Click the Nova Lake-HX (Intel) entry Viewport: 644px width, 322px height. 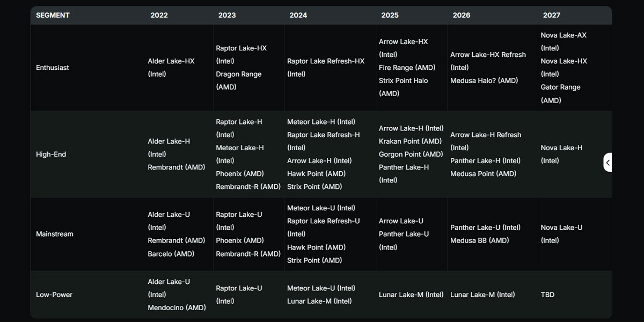tap(564, 68)
